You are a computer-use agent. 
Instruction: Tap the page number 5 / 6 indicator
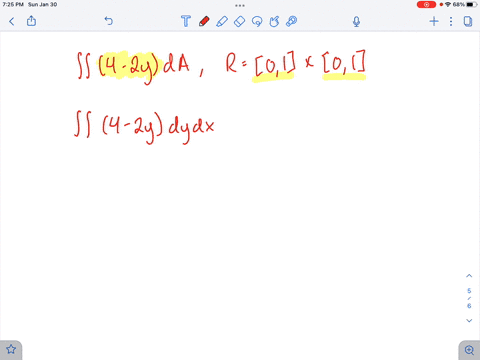click(x=469, y=298)
